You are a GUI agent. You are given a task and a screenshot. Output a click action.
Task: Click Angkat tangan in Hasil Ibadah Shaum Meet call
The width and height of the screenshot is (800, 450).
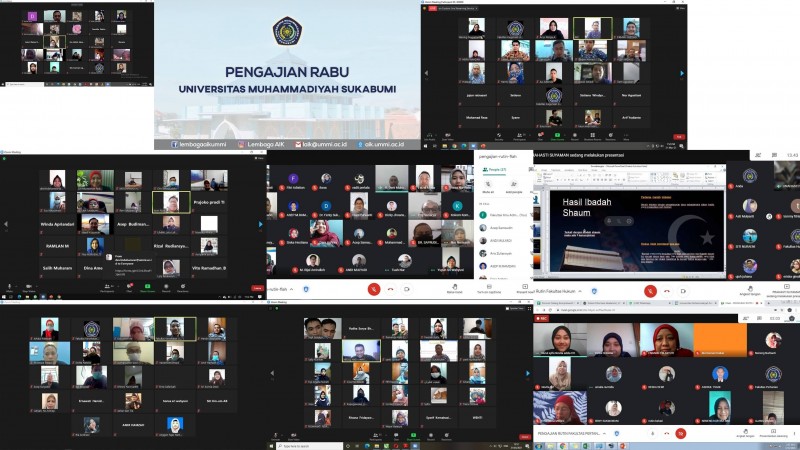pyautogui.click(x=750, y=290)
